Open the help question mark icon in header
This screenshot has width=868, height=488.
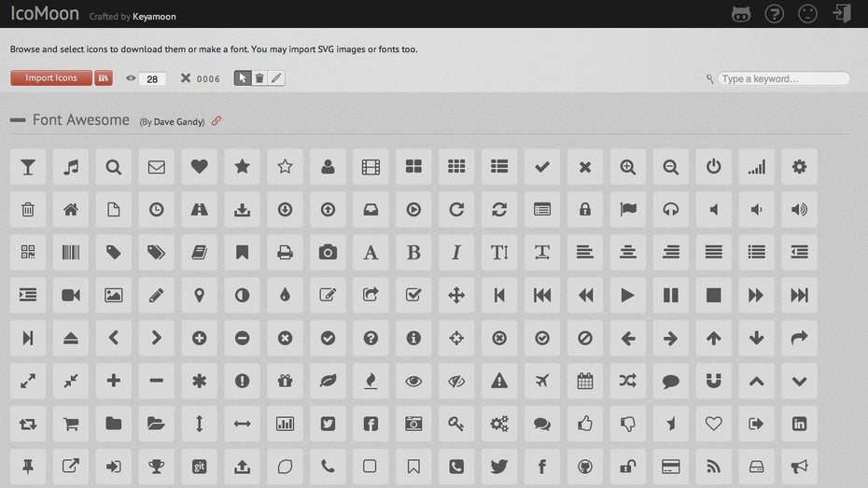coord(774,13)
